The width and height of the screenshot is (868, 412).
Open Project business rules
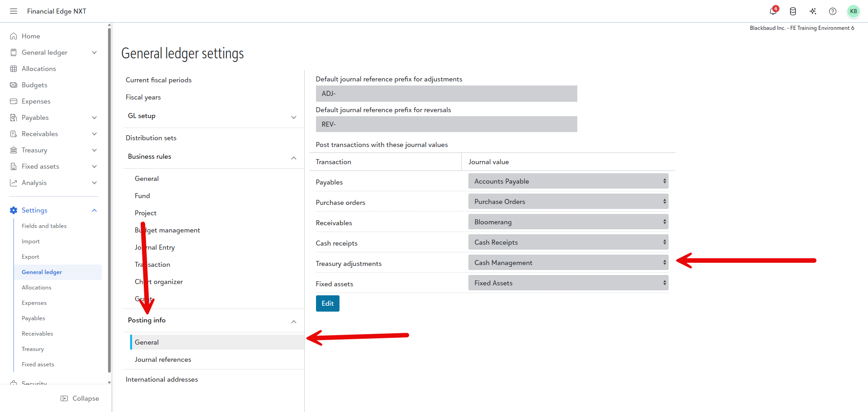pyautogui.click(x=146, y=213)
